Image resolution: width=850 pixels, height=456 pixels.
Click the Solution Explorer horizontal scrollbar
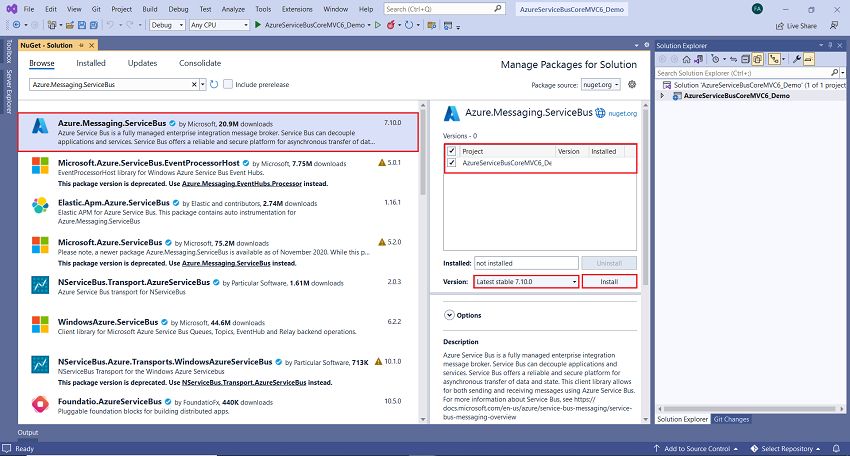750,409
